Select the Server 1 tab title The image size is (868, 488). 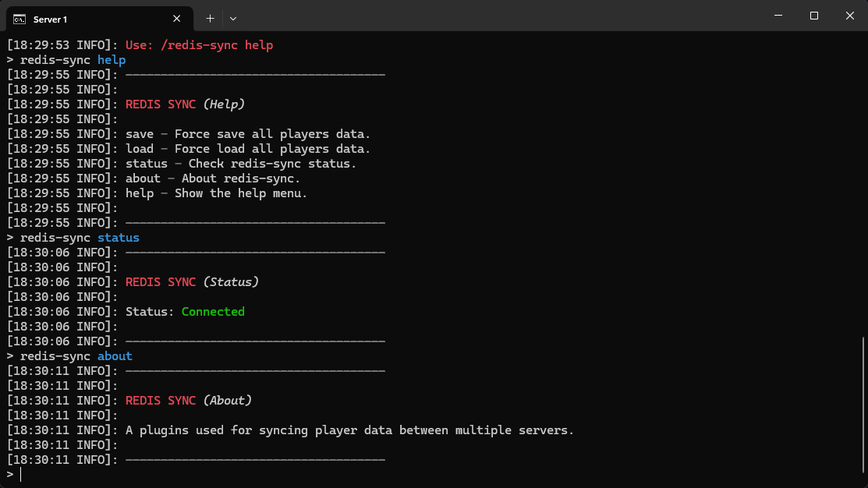click(x=51, y=19)
